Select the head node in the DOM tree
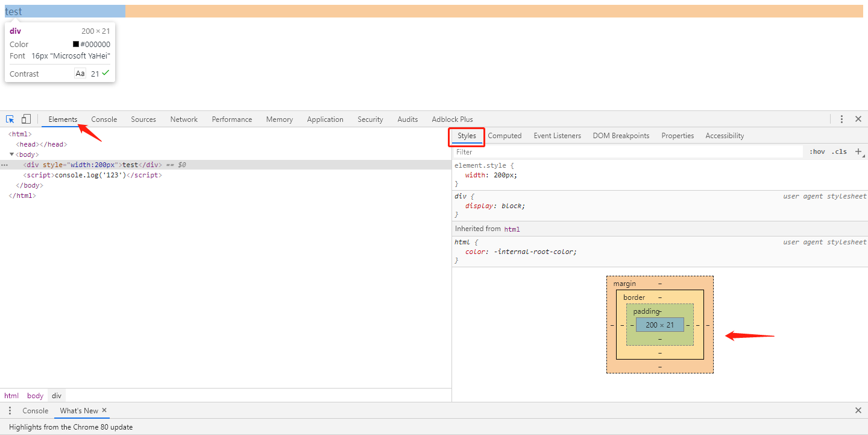The width and height of the screenshot is (868, 435). [x=42, y=144]
